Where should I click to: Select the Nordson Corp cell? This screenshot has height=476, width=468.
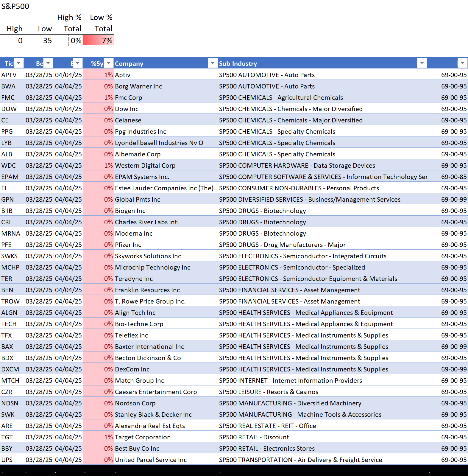click(166, 403)
